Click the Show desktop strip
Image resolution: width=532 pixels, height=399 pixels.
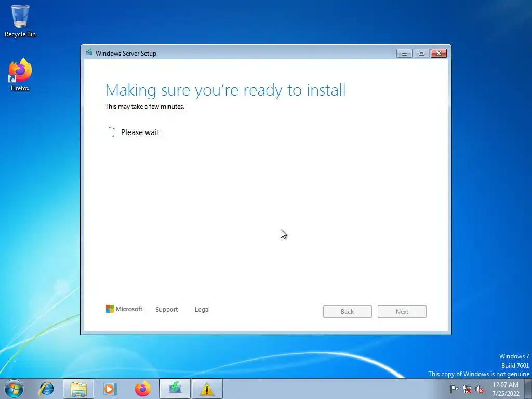pyautogui.click(x=528, y=389)
